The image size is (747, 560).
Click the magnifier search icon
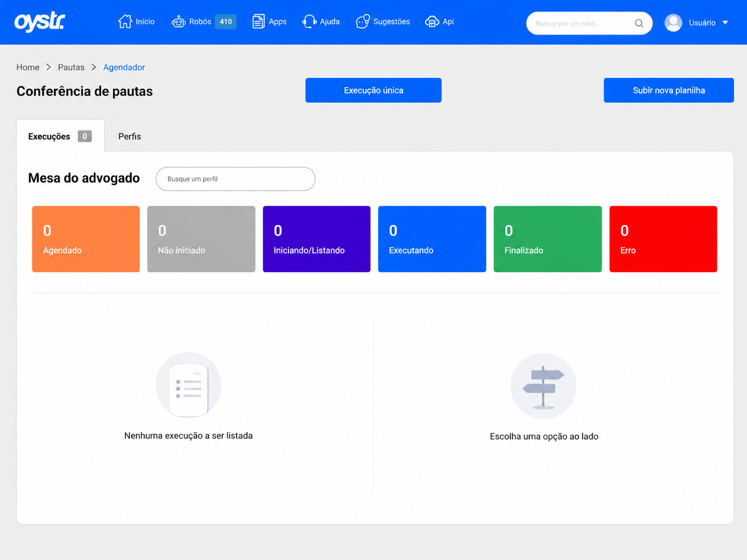(x=639, y=23)
